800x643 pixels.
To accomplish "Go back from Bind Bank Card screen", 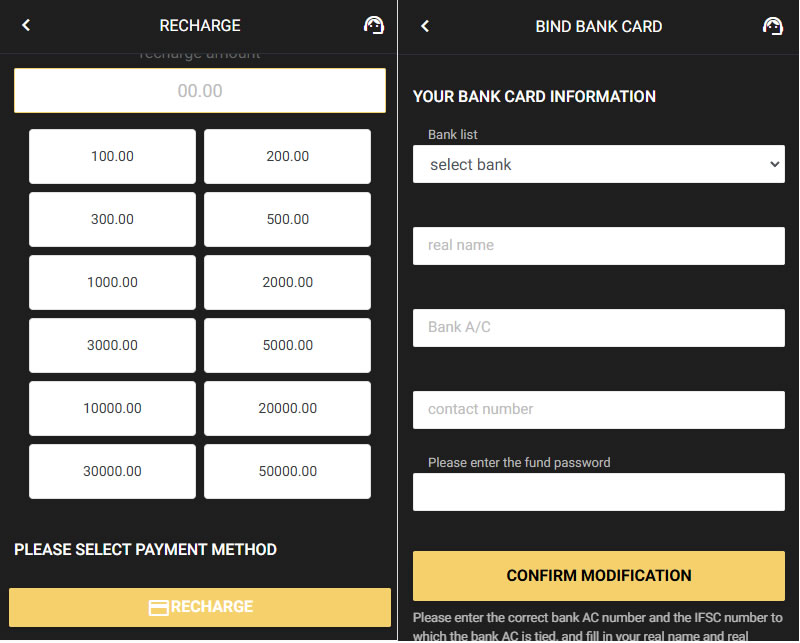I will point(425,26).
